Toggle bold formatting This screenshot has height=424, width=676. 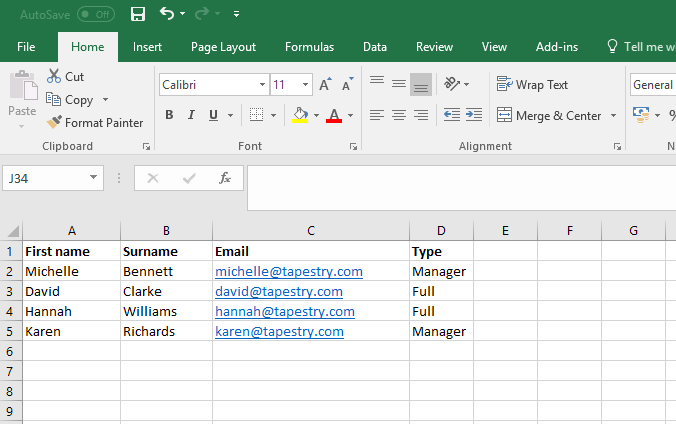pyautogui.click(x=169, y=115)
